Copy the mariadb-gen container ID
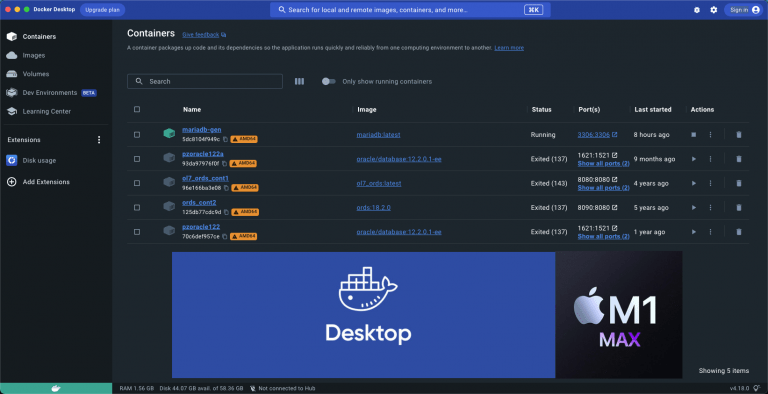768x394 pixels. point(226,139)
